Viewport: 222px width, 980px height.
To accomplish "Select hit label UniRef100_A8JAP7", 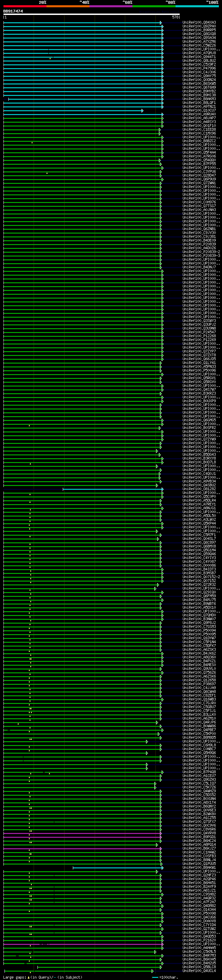I will pyautogui.click(x=199, y=118).
